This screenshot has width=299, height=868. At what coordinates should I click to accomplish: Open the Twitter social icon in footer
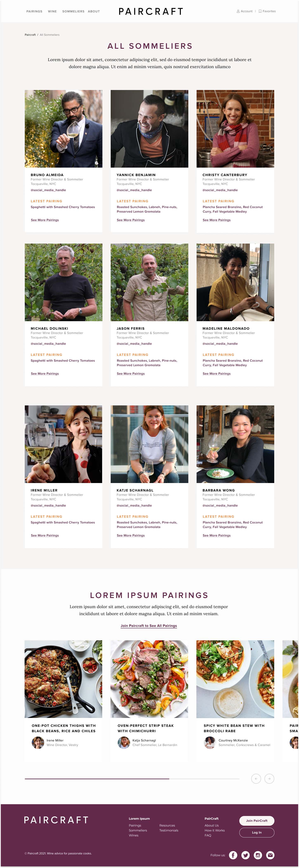point(245,855)
